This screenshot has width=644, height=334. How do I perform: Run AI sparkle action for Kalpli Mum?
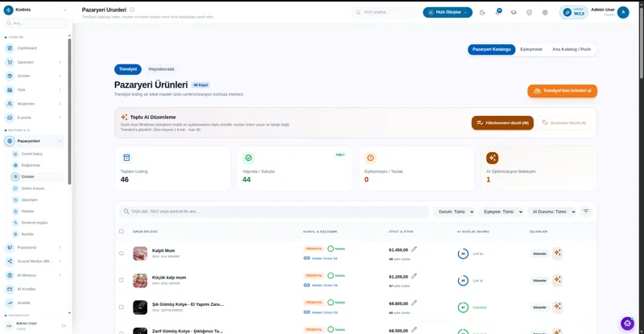click(557, 253)
